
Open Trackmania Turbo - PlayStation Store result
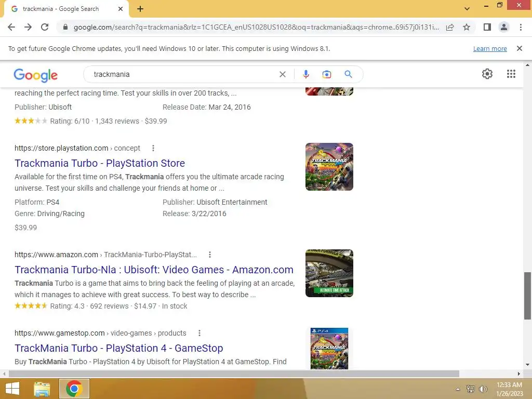[100, 163]
